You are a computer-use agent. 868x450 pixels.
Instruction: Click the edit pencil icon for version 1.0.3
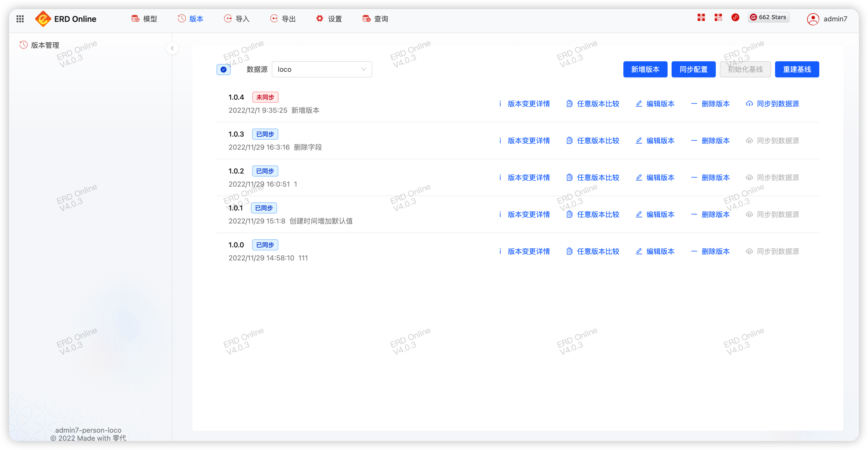638,140
